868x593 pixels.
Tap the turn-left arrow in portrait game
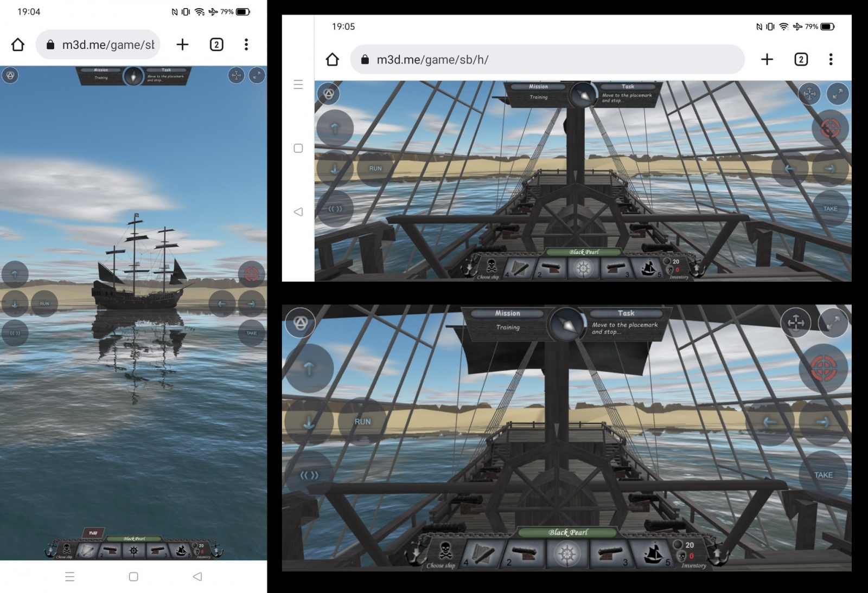222,304
